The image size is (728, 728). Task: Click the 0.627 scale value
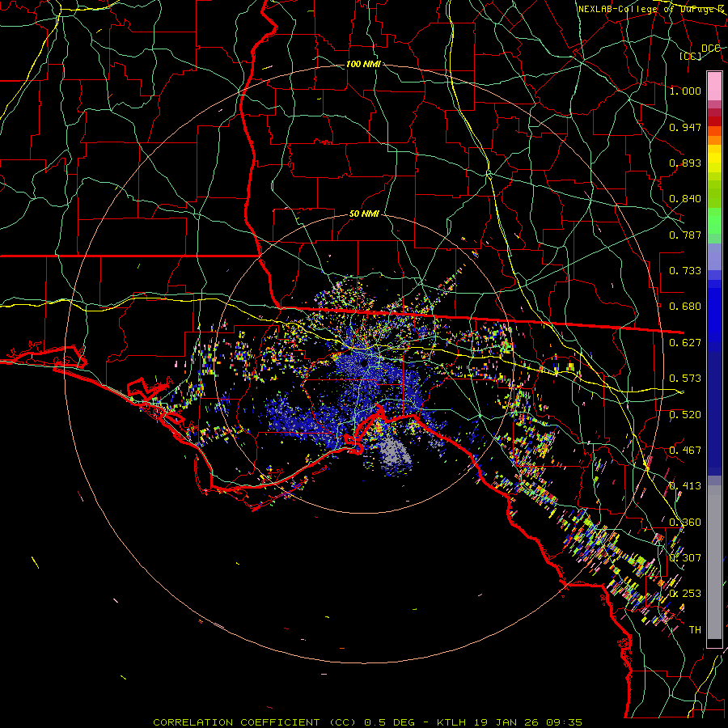tap(685, 343)
